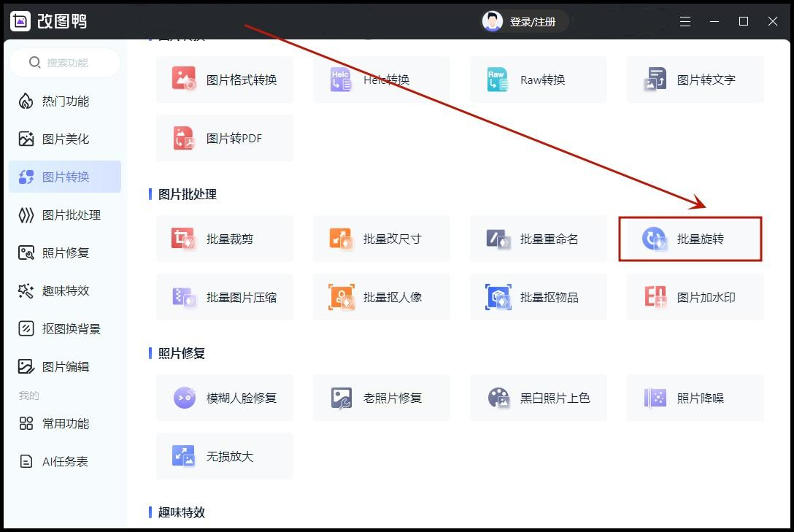This screenshot has width=794, height=532.
Task: Close the 改图鸭 window
Action: click(773, 21)
